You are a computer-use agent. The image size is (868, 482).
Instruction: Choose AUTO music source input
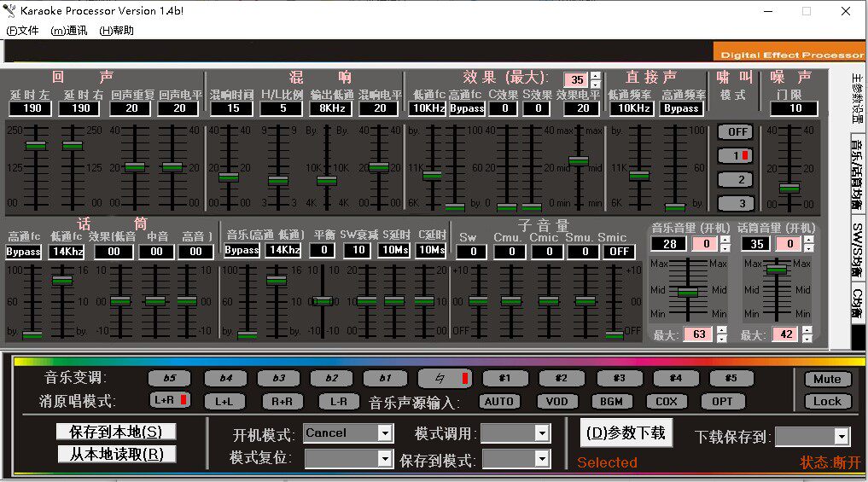point(498,402)
